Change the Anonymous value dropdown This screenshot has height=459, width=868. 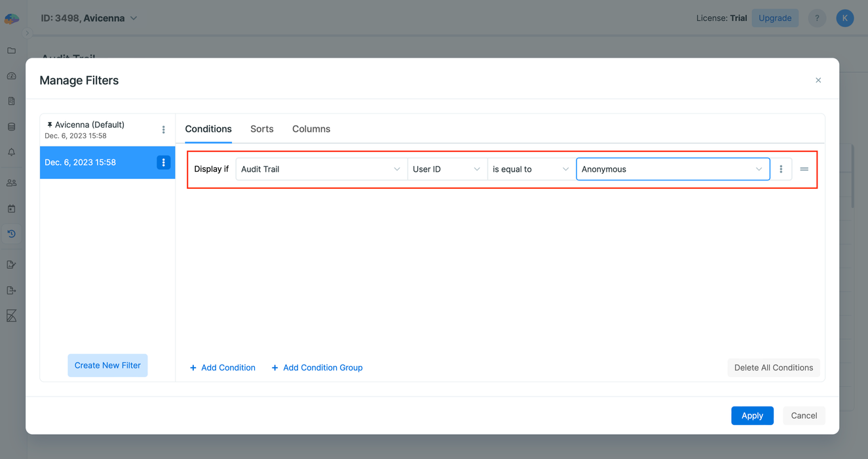(672, 169)
